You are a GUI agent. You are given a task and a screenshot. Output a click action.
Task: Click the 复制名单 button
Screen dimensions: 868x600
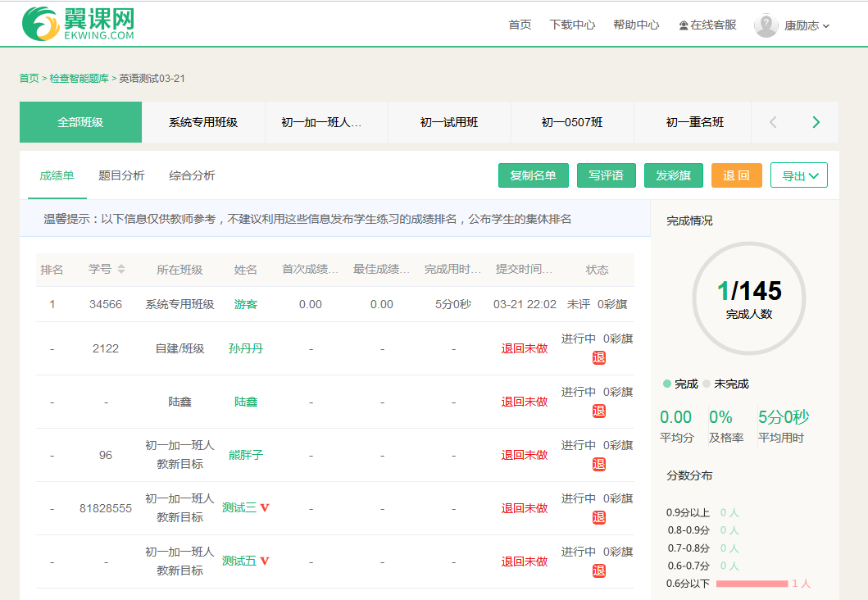tap(533, 175)
